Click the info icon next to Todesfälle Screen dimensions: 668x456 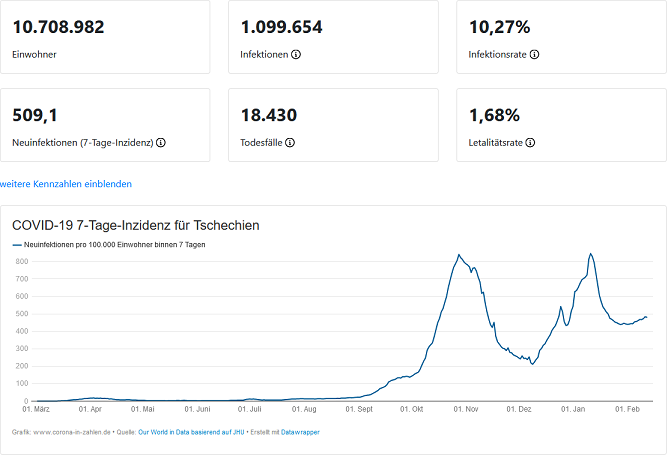[292, 142]
